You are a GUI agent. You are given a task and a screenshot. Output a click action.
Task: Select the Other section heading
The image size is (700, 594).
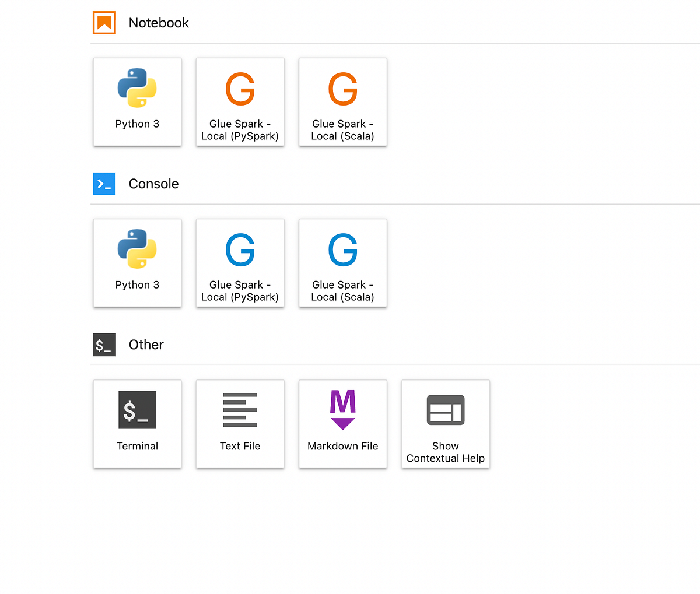click(x=146, y=345)
